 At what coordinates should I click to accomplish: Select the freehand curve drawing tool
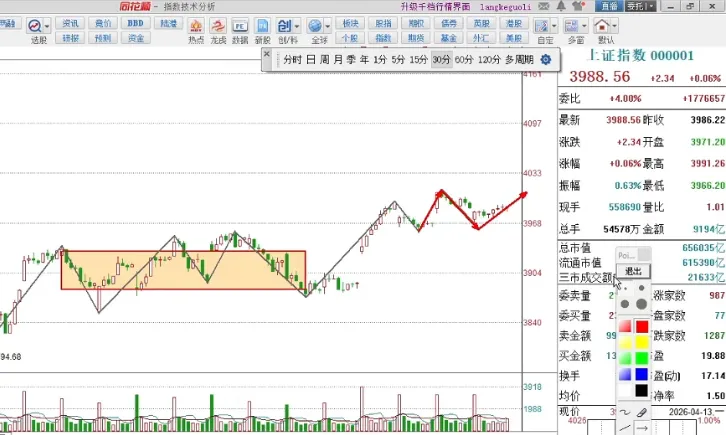pyautogui.click(x=625, y=412)
